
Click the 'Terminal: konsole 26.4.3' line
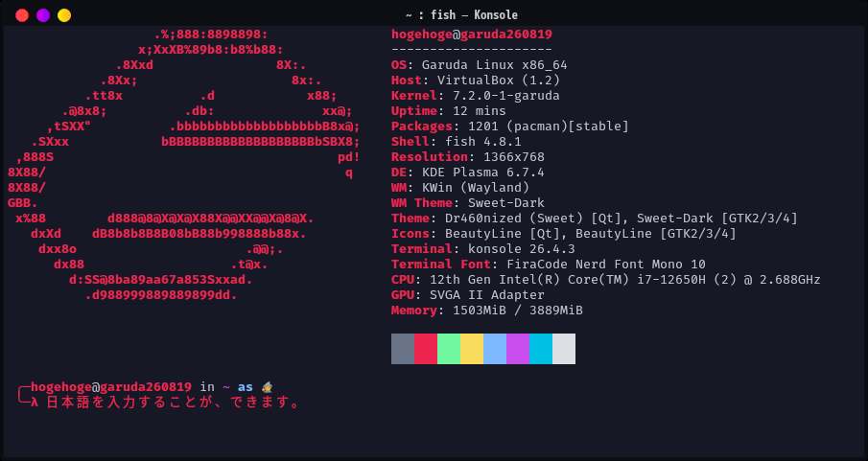[483, 249]
